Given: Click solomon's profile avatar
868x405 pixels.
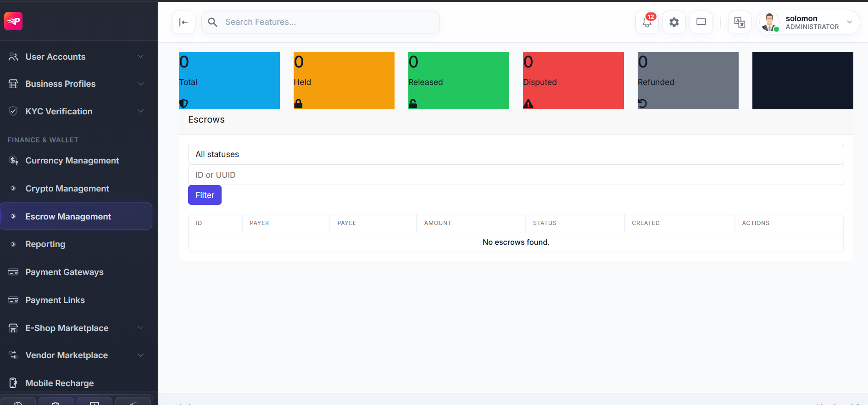Looking at the screenshot, I should point(770,22).
